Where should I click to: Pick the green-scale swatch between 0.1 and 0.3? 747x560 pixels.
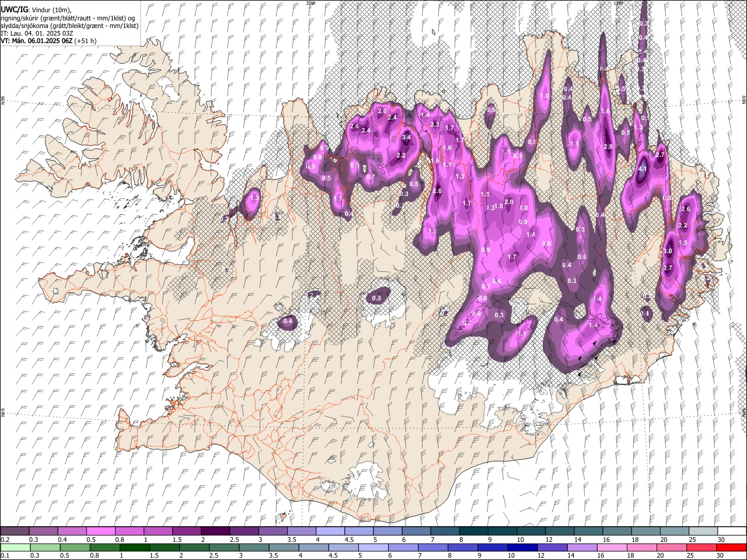click(x=16, y=547)
